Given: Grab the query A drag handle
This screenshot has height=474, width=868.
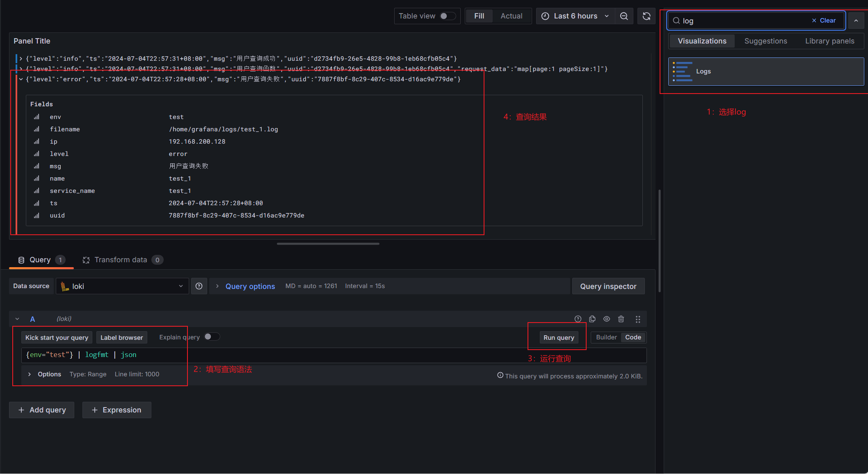Looking at the screenshot, I should click(x=638, y=319).
